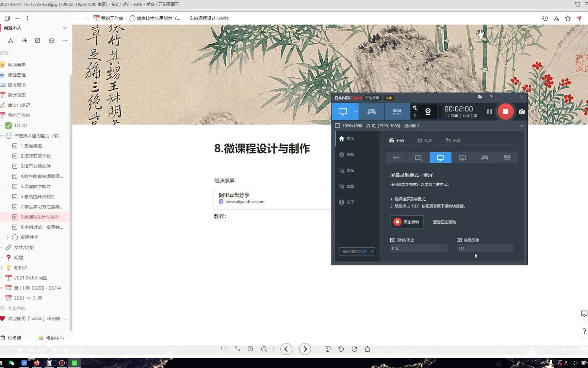The image size is (588, 368).
Task: Zoom out the image viewer
Action: [264, 349]
